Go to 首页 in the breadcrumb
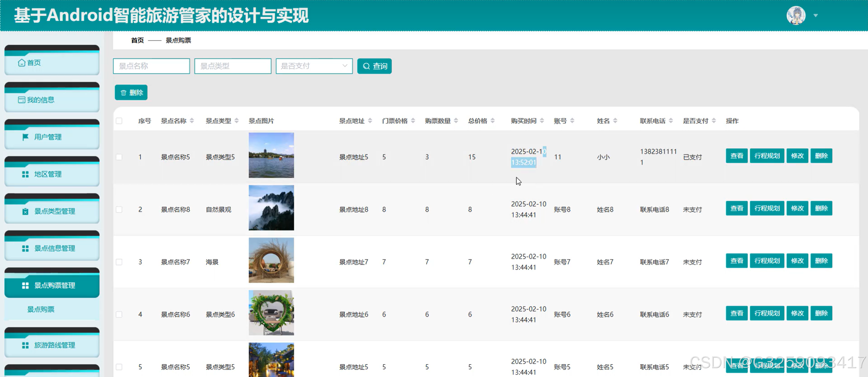 click(137, 40)
